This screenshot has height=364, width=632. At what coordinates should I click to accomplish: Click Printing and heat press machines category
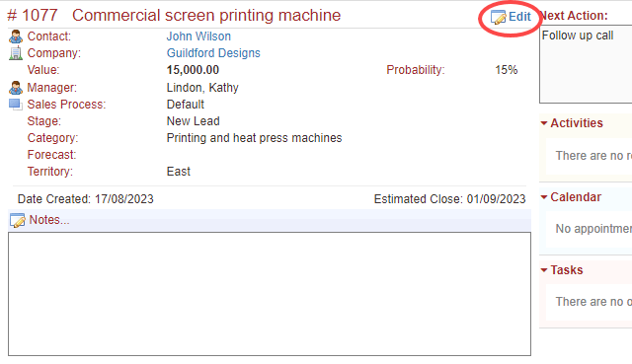coord(254,138)
